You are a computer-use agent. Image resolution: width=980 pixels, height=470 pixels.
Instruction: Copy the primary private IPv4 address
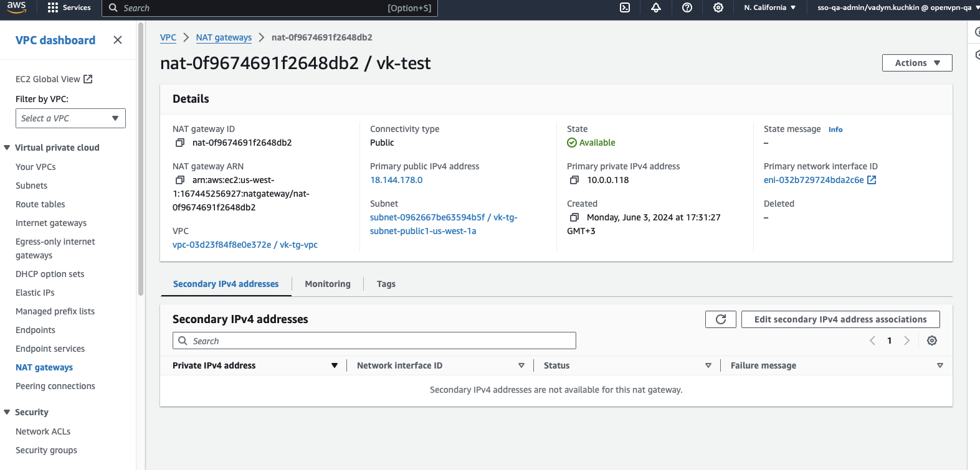574,180
